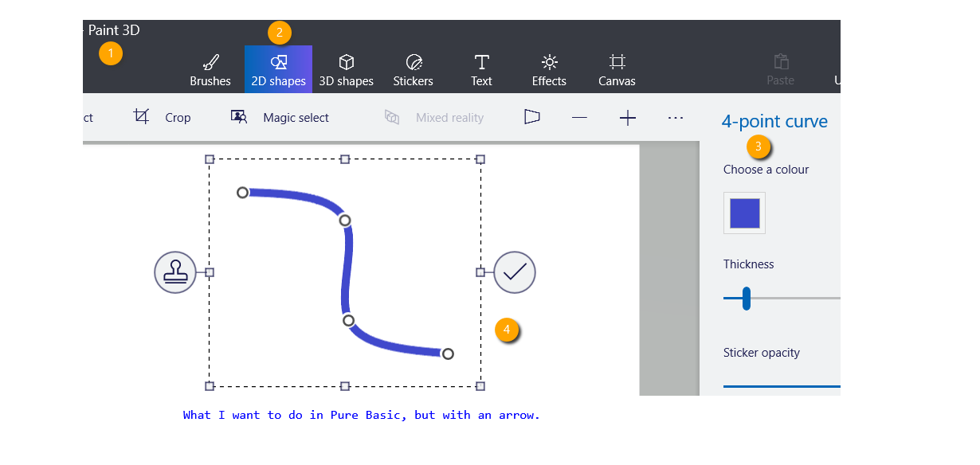Zoom out with the minus icon
The width and height of the screenshot is (980, 465).
[x=579, y=118]
